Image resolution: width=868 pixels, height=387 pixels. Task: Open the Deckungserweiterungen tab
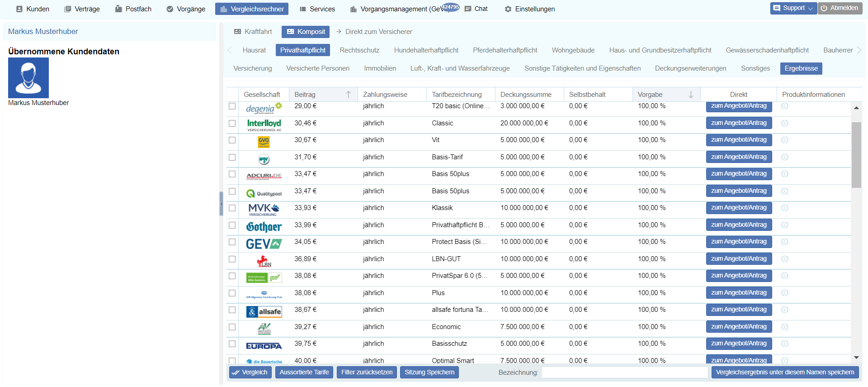coord(690,68)
